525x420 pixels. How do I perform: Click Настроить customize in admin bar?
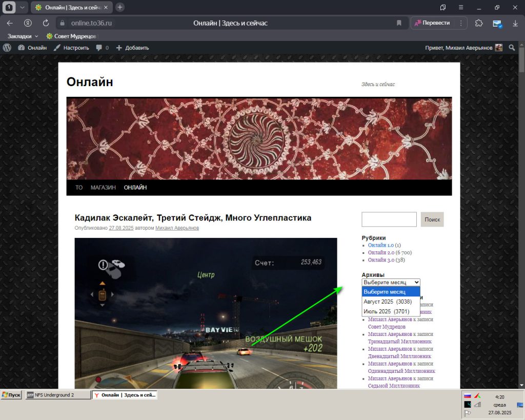coord(71,48)
